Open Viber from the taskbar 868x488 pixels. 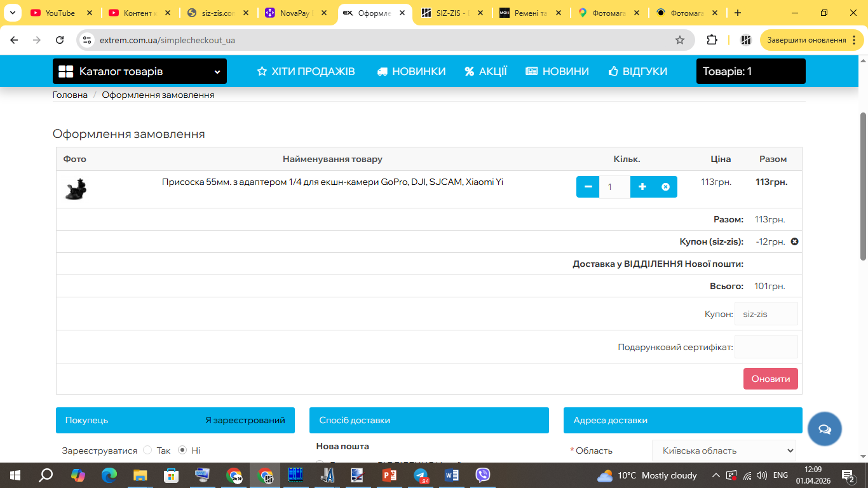coord(483,475)
